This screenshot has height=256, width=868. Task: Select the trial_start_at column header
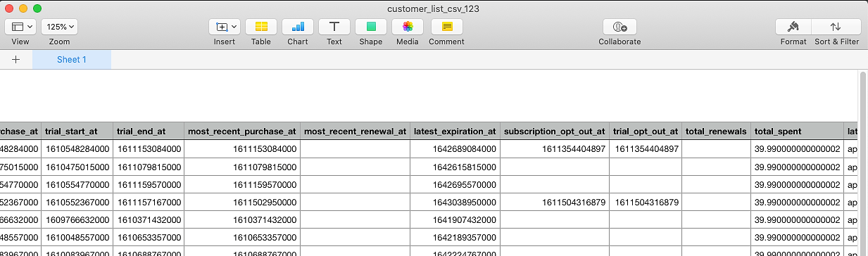(x=76, y=131)
